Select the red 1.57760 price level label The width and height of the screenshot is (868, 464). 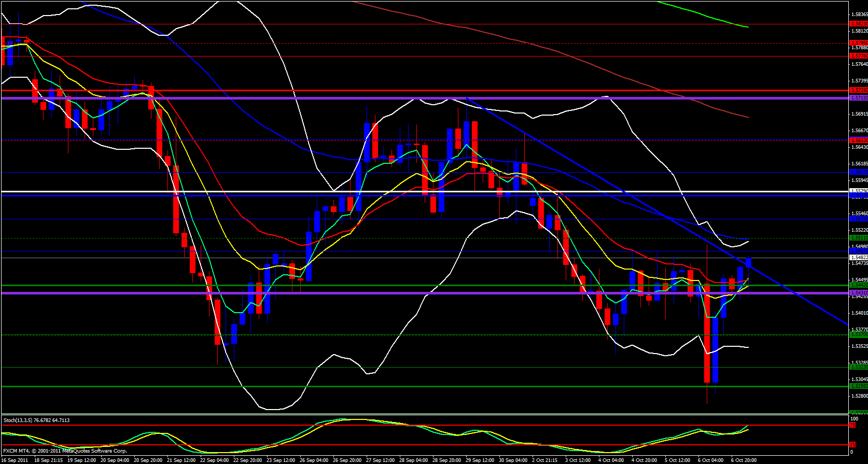[x=858, y=56]
